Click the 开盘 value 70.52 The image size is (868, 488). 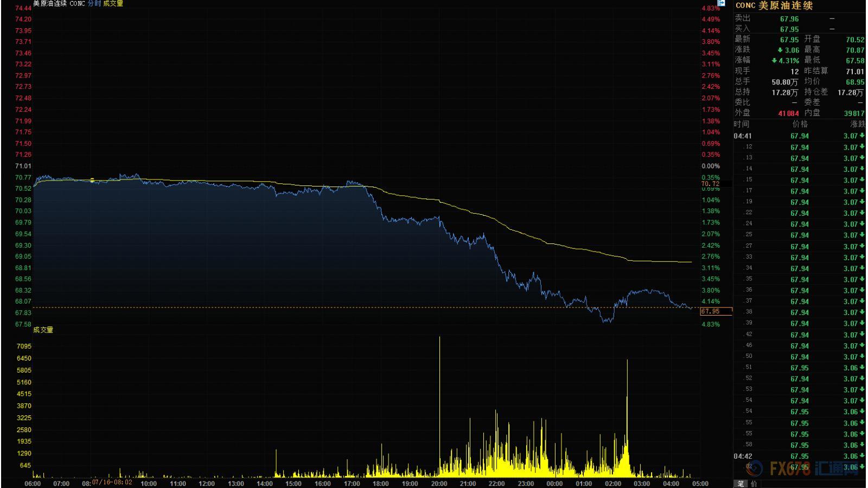[x=855, y=40]
